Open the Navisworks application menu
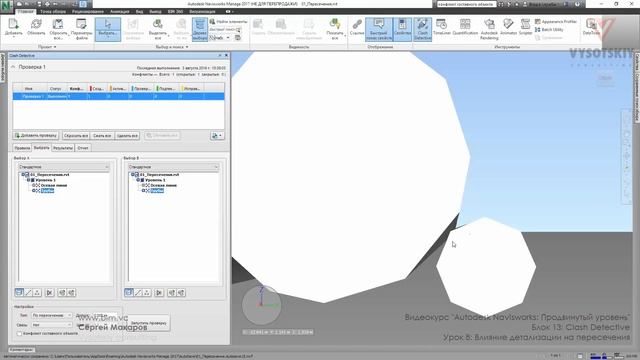This screenshot has height=360, width=640. click(7, 7)
